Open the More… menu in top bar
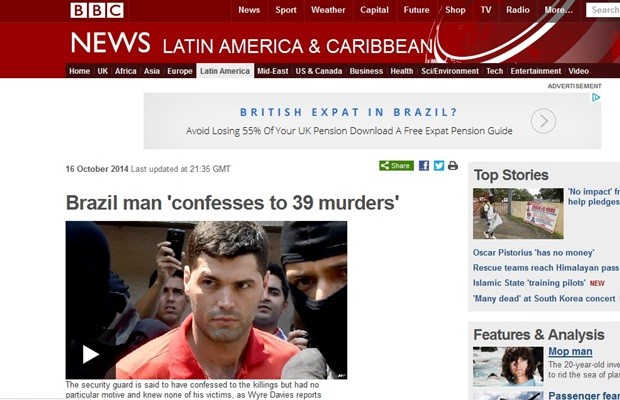Viewport: 620px width, 400px height. pyautogui.click(x=558, y=10)
